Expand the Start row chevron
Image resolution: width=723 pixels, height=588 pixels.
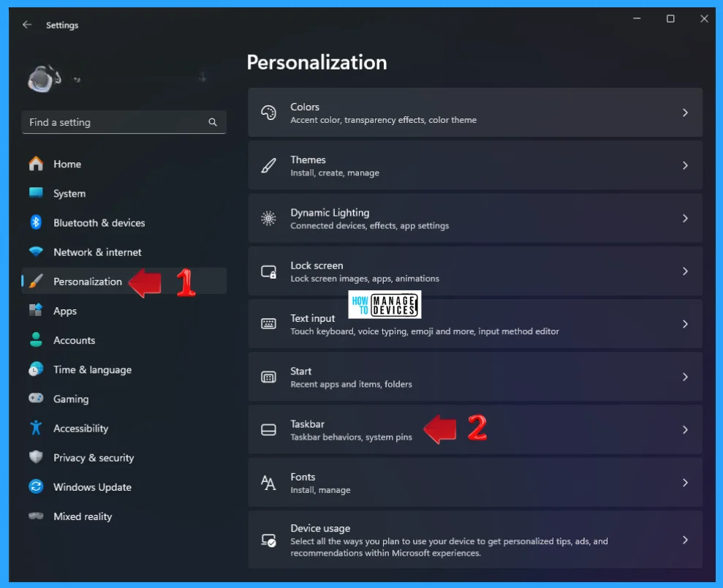[685, 377]
